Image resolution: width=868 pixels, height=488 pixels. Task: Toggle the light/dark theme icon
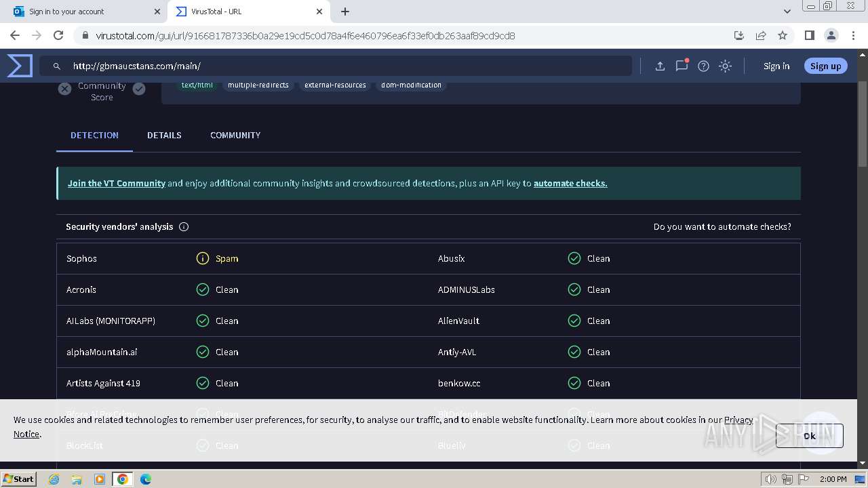[x=725, y=66]
